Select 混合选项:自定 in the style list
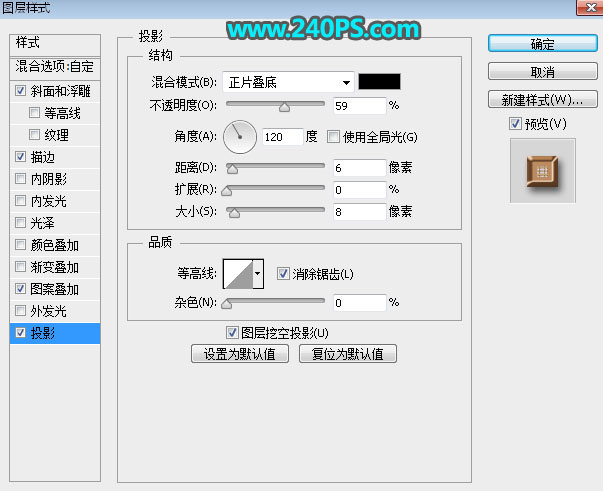Image resolution: width=603 pixels, height=491 pixels. [x=56, y=67]
